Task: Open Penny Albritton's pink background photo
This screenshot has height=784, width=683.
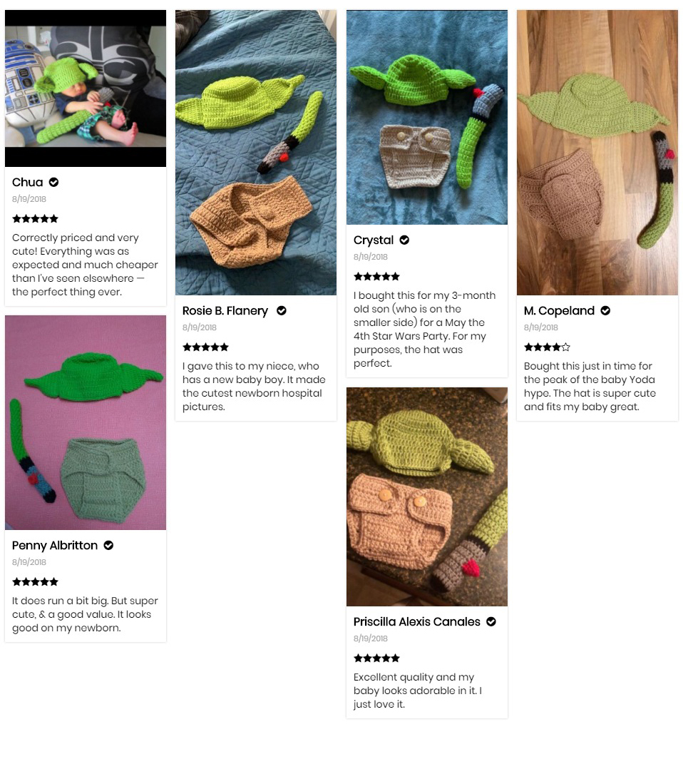Action: 86,422
